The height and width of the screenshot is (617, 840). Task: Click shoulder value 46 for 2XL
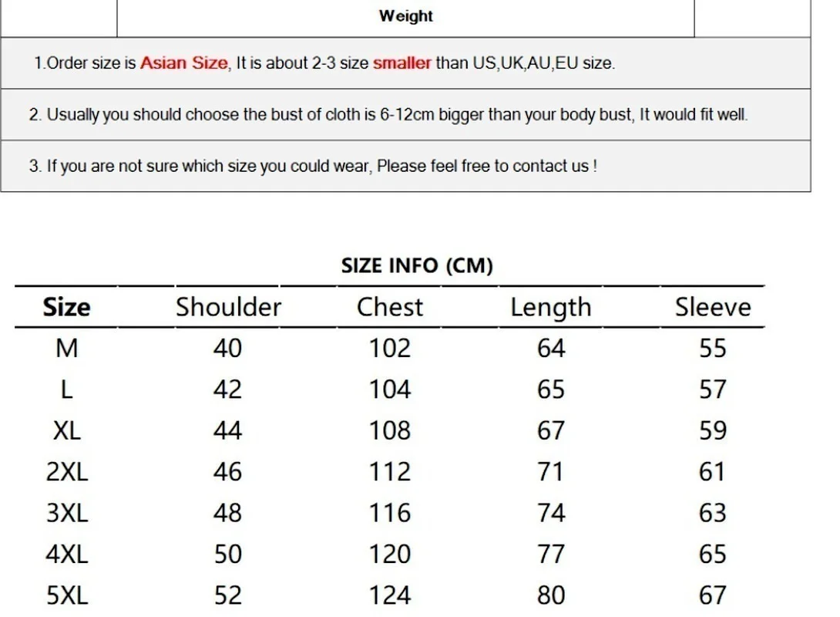tap(228, 471)
